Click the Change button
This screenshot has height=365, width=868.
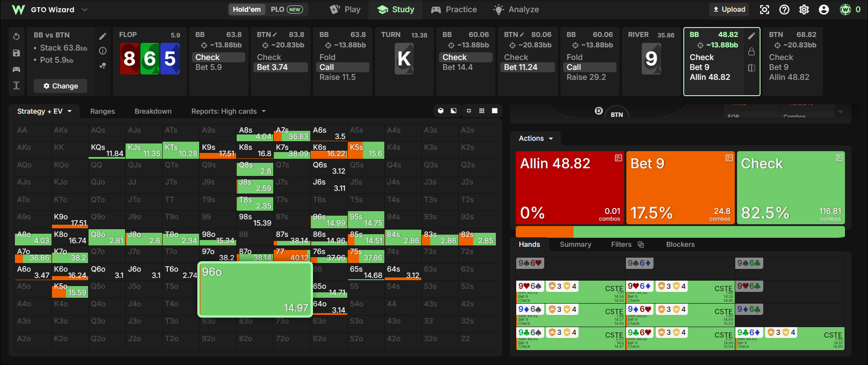(x=61, y=86)
